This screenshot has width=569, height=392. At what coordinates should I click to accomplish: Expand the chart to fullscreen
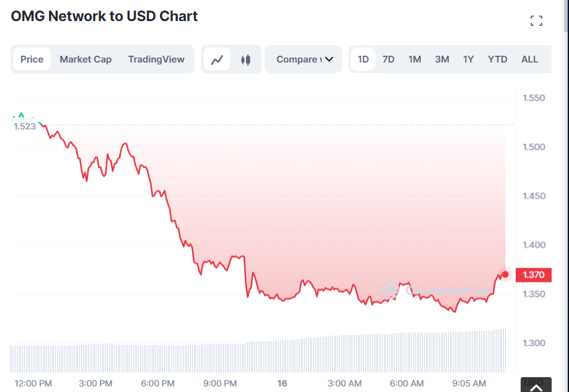(x=536, y=19)
